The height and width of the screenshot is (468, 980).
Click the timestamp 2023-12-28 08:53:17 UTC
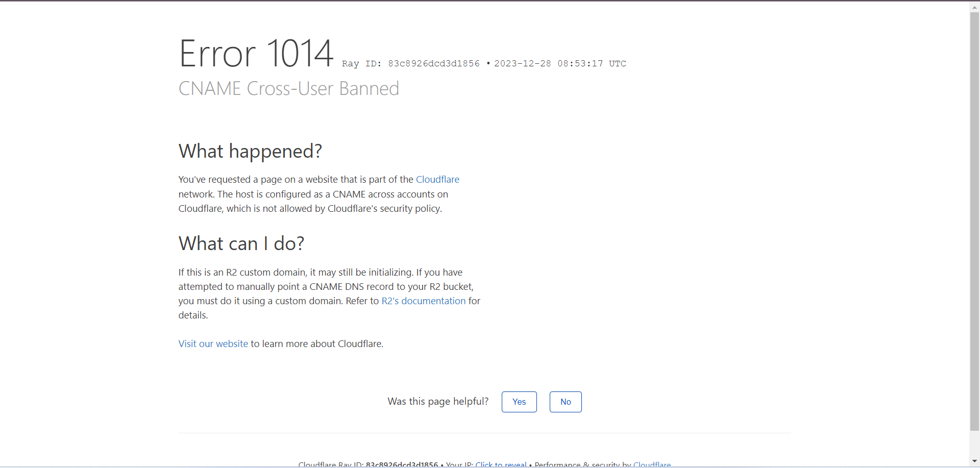(560, 64)
